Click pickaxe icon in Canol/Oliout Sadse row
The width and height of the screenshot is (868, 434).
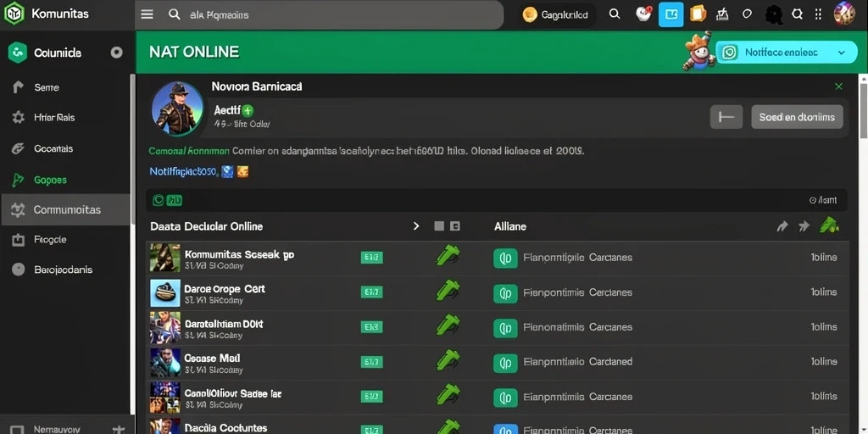(x=448, y=395)
